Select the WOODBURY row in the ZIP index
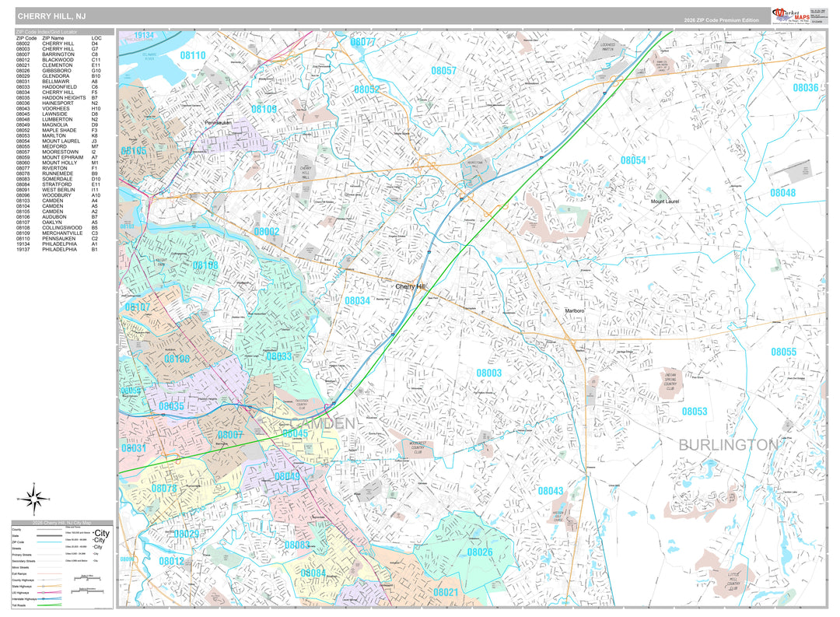 tap(58, 195)
